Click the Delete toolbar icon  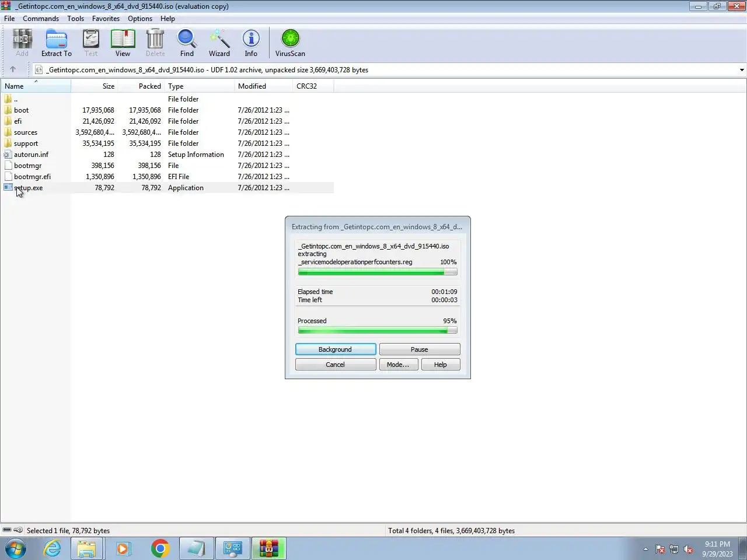(155, 43)
